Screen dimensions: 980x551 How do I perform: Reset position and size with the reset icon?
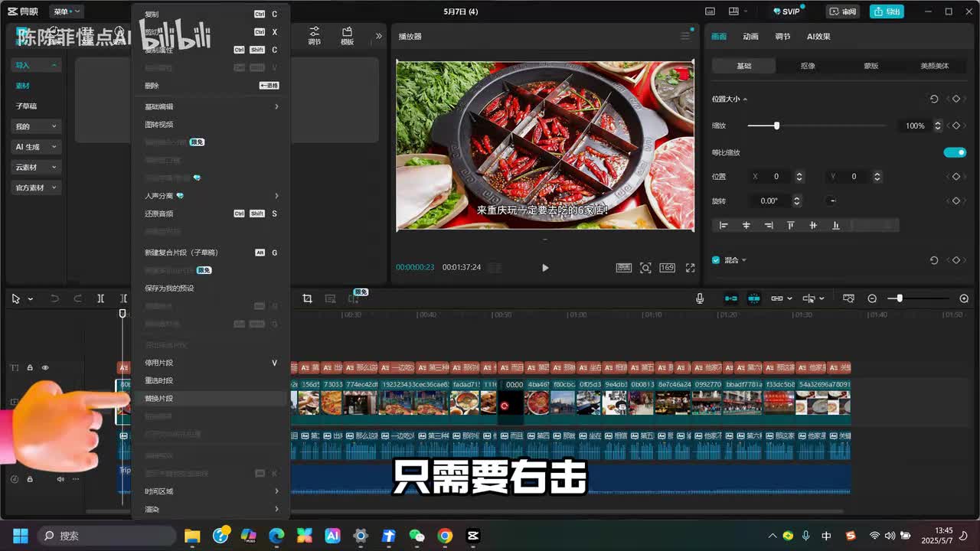pos(934,99)
